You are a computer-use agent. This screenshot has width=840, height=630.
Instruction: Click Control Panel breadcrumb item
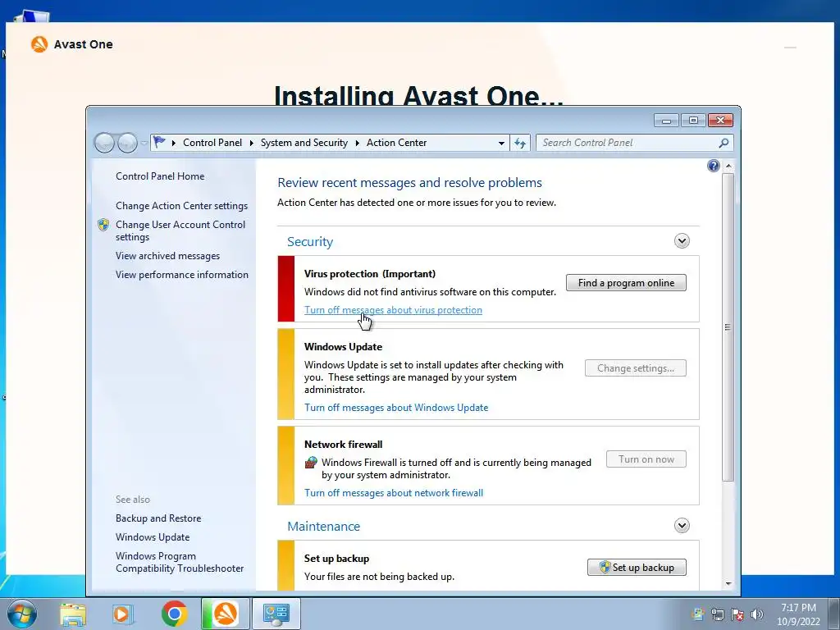212,143
